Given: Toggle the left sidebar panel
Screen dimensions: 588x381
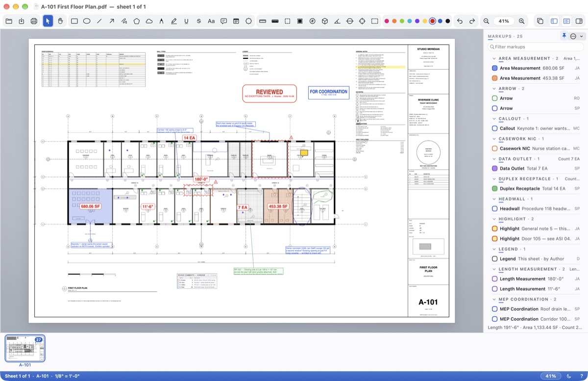Looking at the screenshot, I should pyautogui.click(x=554, y=21).
